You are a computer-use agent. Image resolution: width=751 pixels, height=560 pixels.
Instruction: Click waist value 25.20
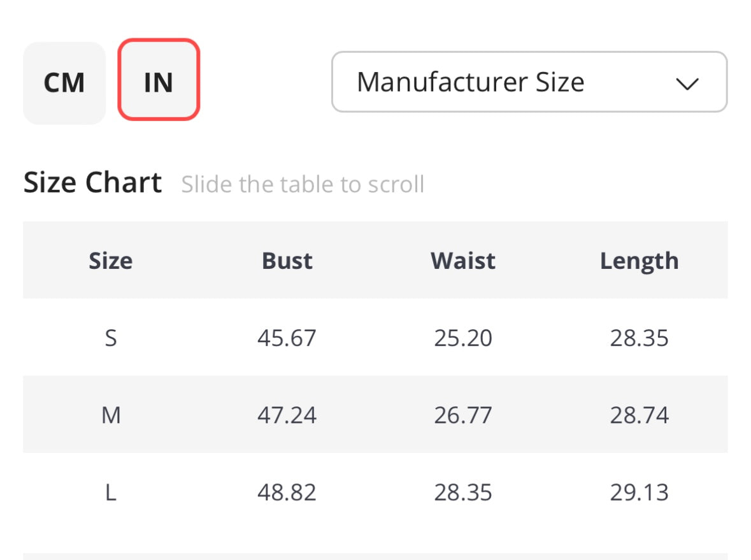463,338
